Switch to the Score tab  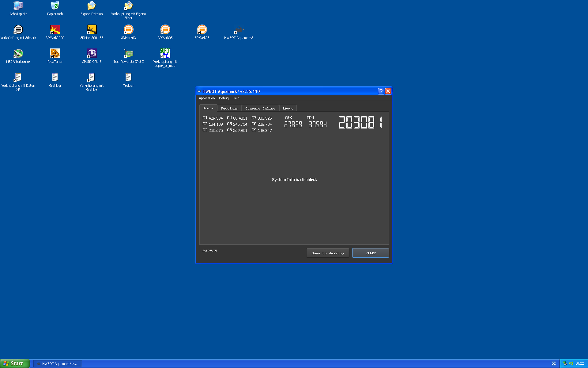(x=208, y=108)
